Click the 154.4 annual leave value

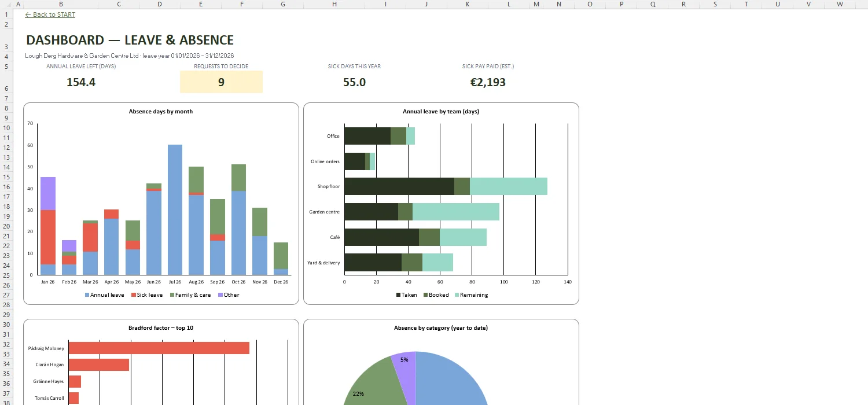81,82
